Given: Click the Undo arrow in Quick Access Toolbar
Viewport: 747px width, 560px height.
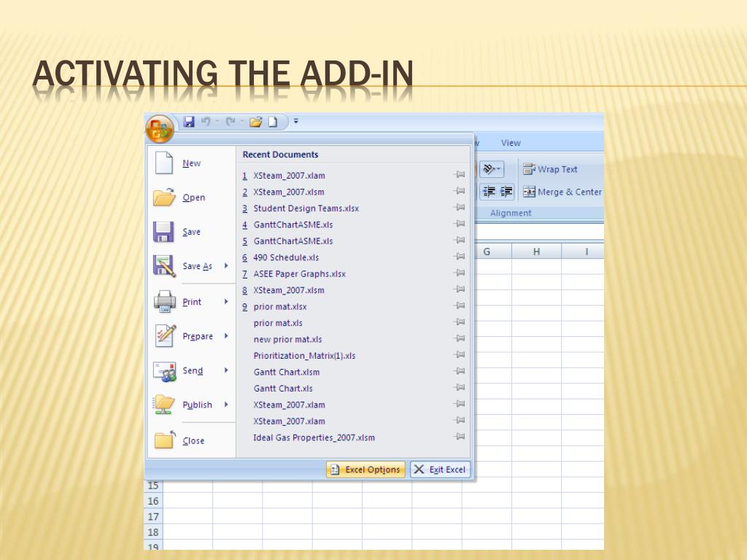Looking at the screenshot, I should click(206, 122).
